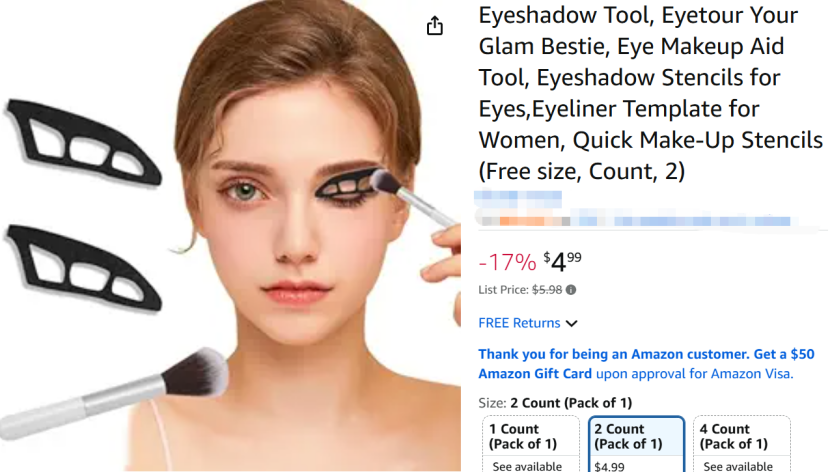Click the large makeup brush at bottom left

point(114,394)
